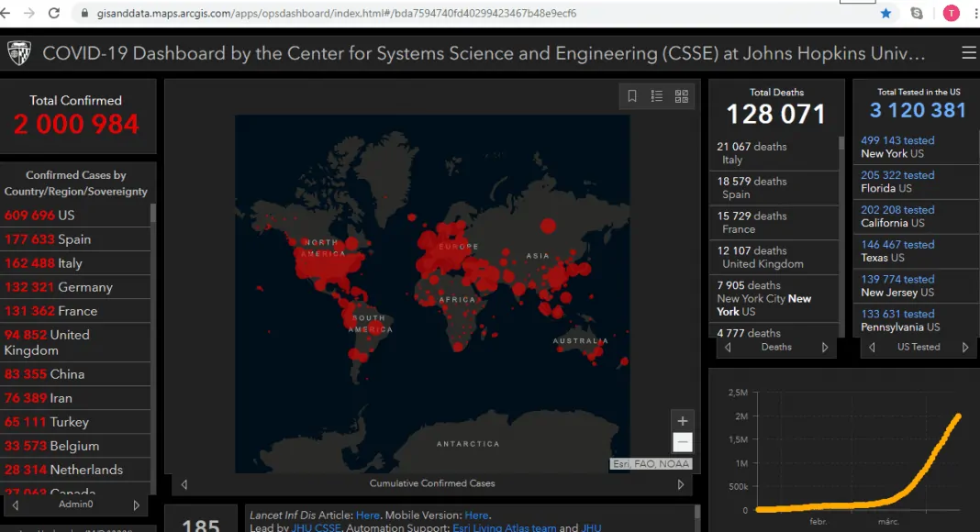Open the dashboard hamburger menu

tap(969, 53)
